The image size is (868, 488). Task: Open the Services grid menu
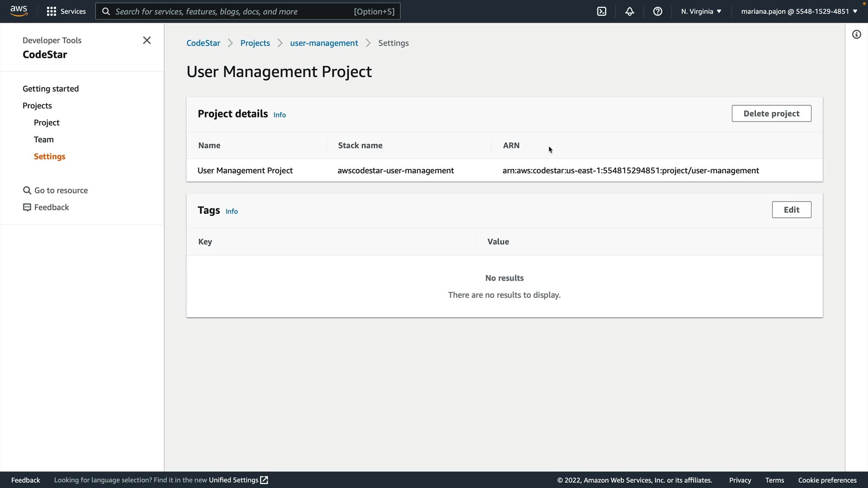click(66, 11)
